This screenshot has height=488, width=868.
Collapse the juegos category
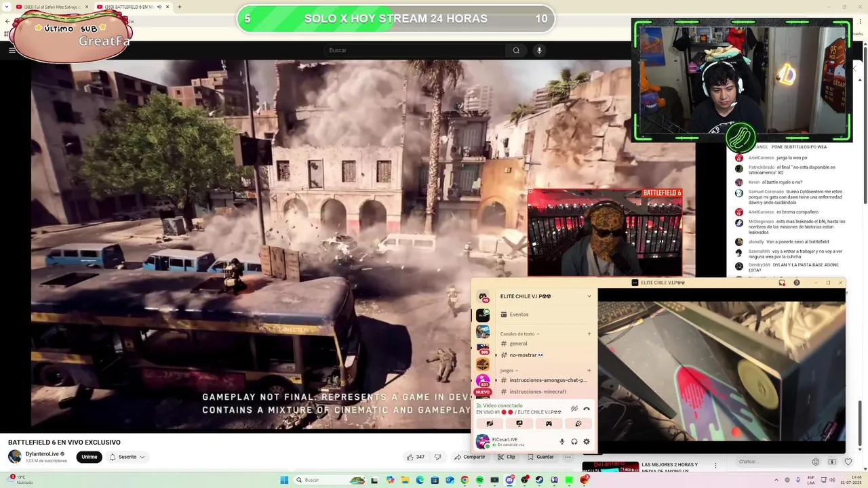(x=509, y=370)
